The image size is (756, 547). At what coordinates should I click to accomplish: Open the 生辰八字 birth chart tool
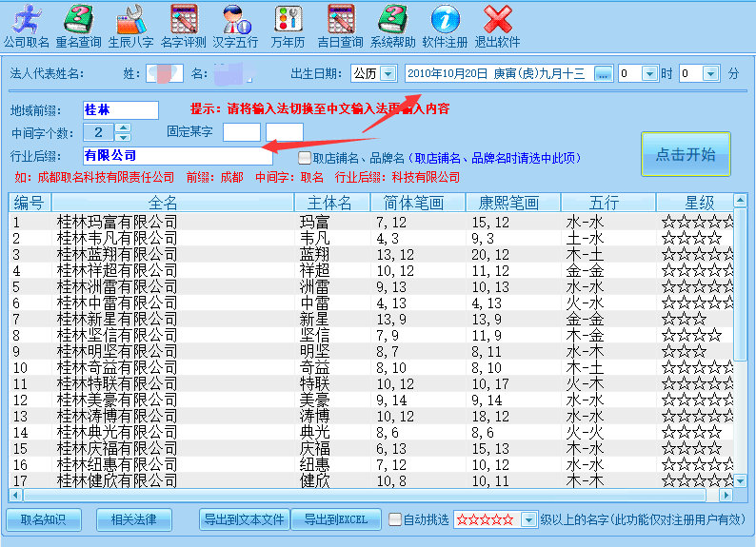click(x=130, y=26)
